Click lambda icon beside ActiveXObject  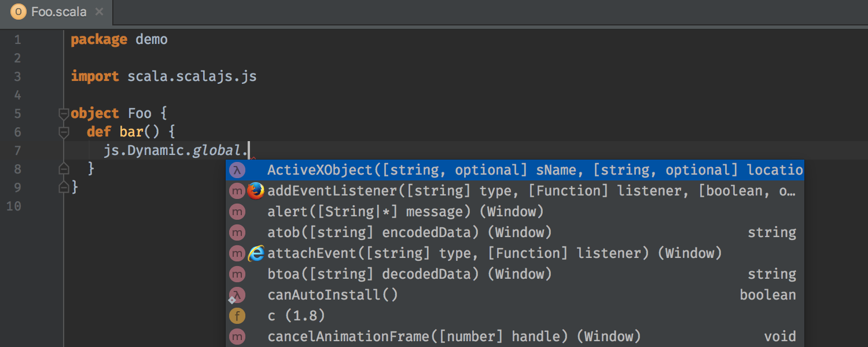(237, 170)
